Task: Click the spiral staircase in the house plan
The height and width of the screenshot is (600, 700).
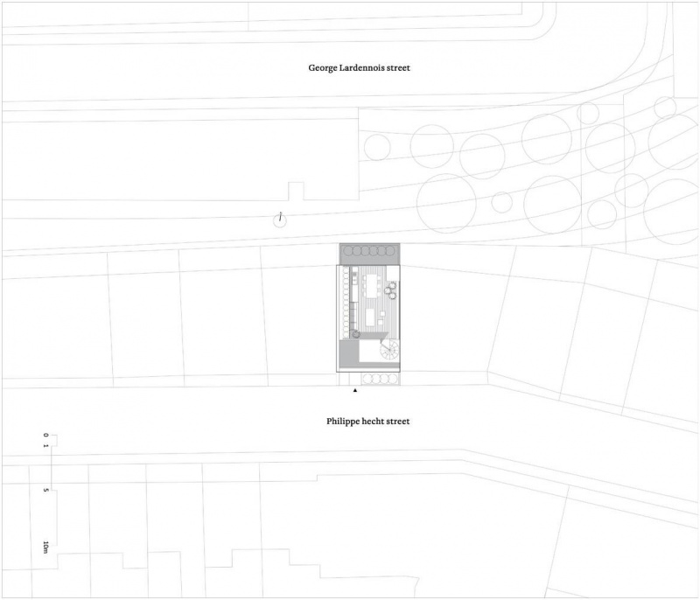Action: point(389,348)
